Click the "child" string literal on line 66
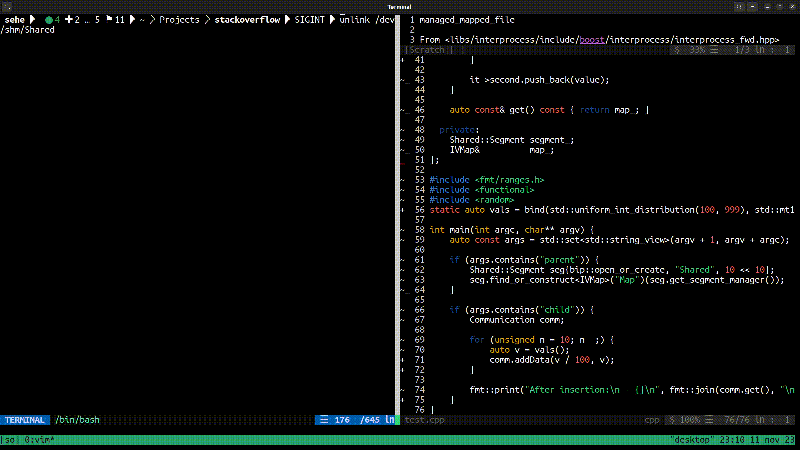The width and height of the screenshot is (800, 450). (x=557, y=310)
